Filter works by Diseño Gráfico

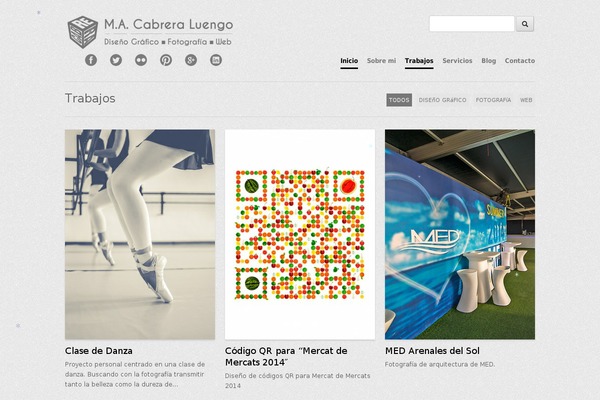tap(442, 100)
